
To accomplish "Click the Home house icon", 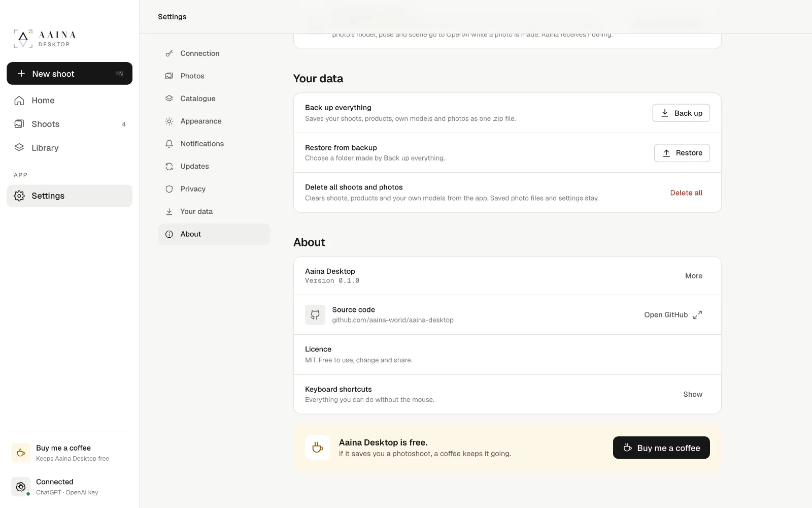I will pos(19,101).
